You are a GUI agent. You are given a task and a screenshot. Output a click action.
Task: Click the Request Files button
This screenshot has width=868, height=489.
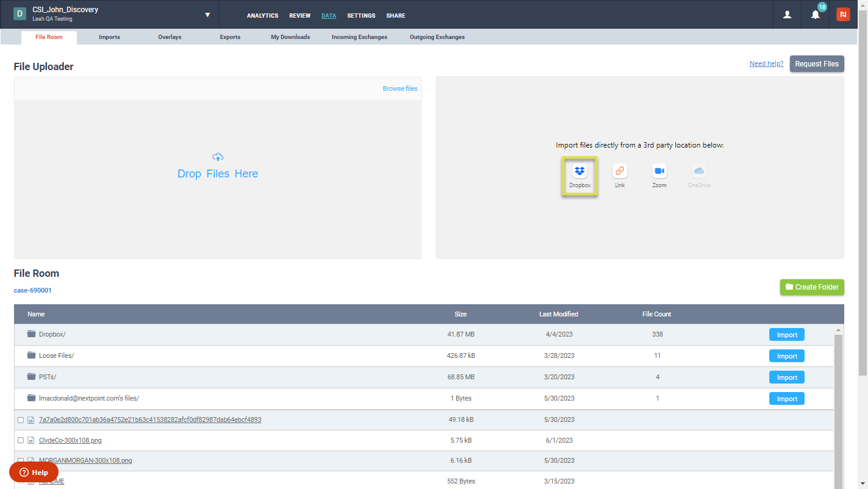click(x=817, y=63)
